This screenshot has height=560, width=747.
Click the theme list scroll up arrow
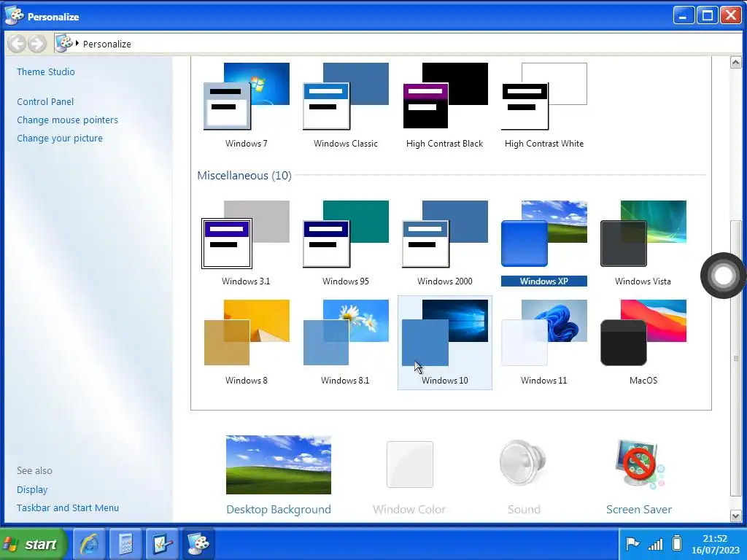pos(735,63)
